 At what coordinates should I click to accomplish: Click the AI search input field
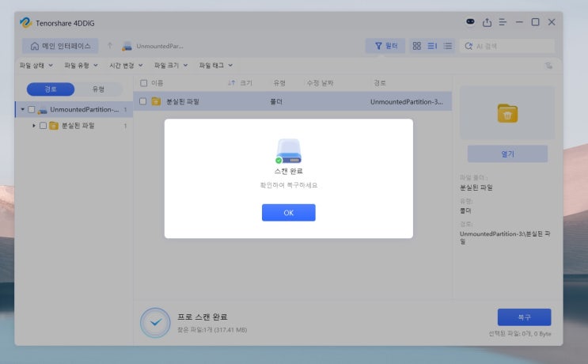(507, 46)
